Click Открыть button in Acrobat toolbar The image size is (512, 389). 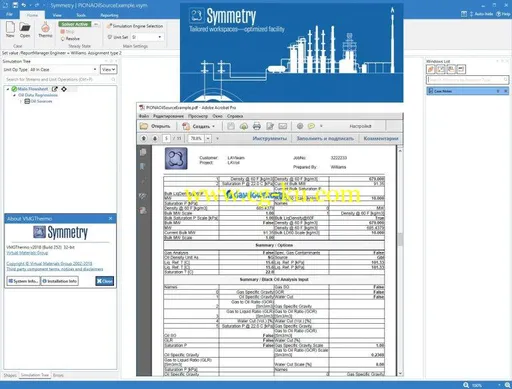[x=155, y=126]
